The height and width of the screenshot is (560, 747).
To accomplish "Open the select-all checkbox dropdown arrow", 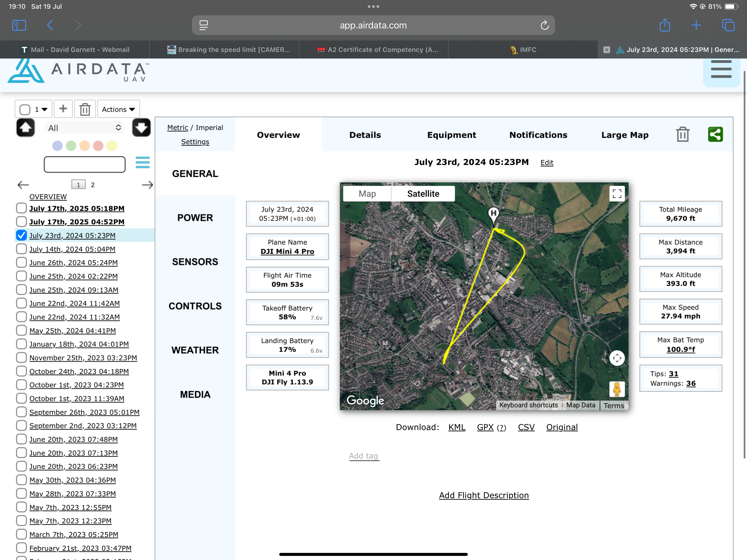I will pyautogui.click(x=44, y=109).
